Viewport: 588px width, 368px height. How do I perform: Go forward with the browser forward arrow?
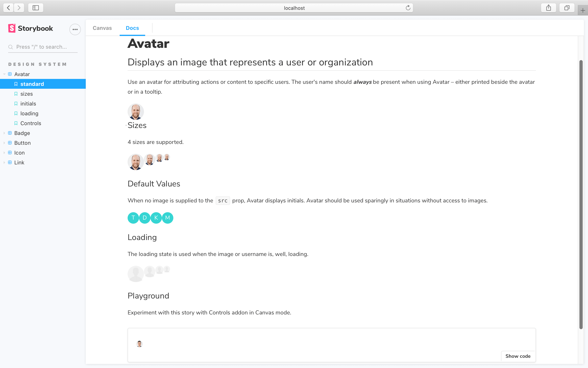(19, 8)
